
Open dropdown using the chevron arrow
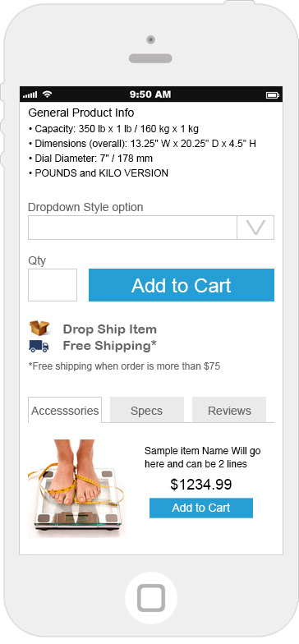coord(255,228)
